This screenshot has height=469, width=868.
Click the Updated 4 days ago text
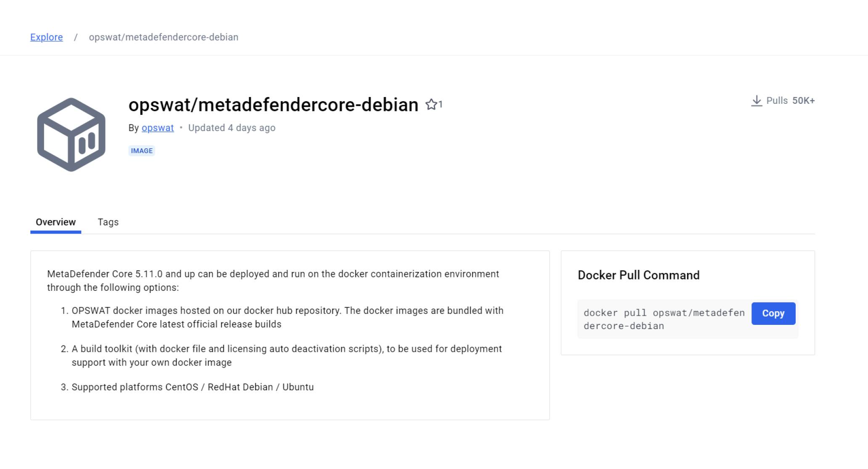pos(232,128)
